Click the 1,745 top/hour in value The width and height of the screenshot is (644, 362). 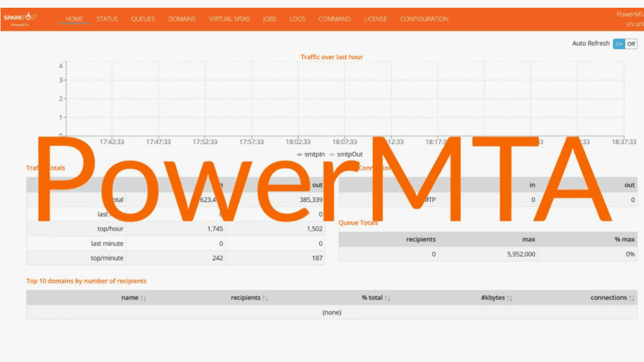pyautogui.click(x=215, y=229)
